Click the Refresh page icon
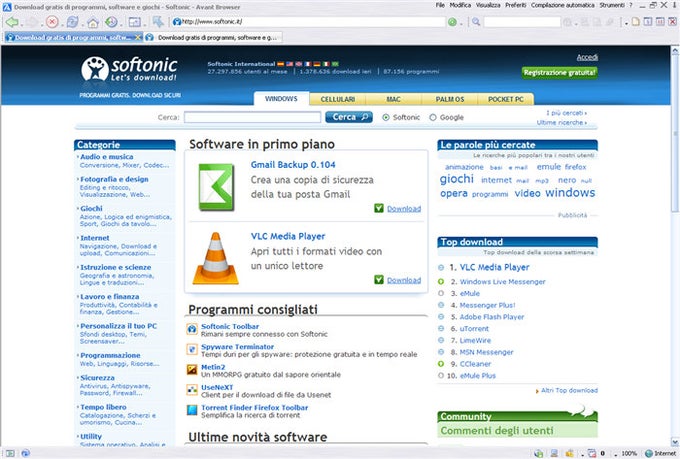This screenshot has height=459, width=680. tap(72, 22)
